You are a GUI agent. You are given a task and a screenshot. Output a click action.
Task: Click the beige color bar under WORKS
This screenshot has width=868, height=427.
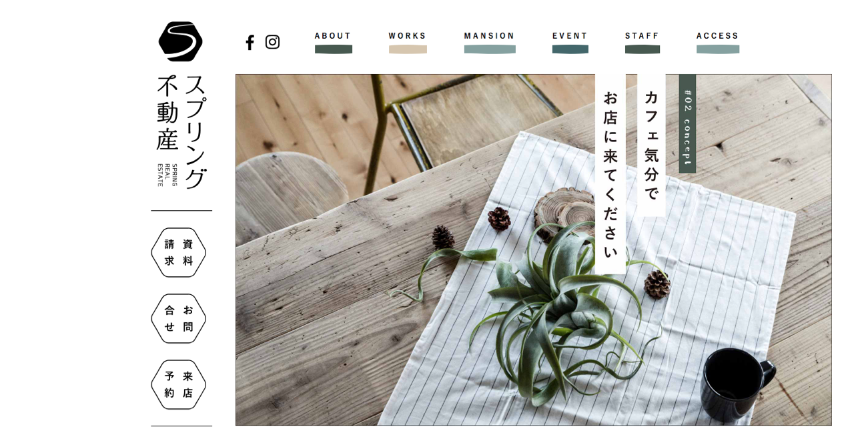(x=408, y=49)
